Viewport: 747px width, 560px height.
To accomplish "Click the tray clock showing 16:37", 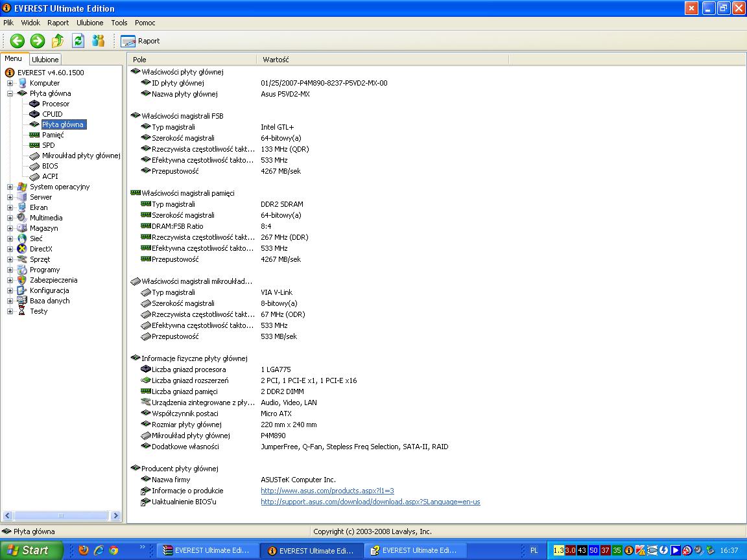I will (x=729, y=550).
